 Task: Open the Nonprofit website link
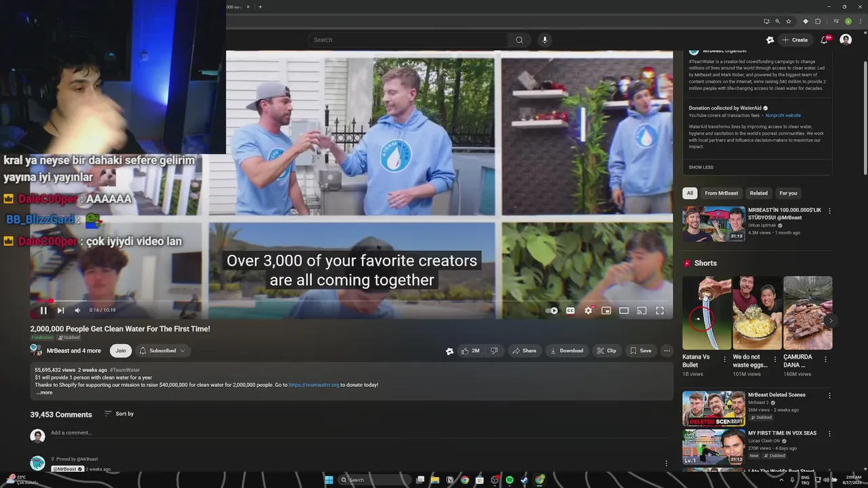pyautogui.click(x=783, y=115)
